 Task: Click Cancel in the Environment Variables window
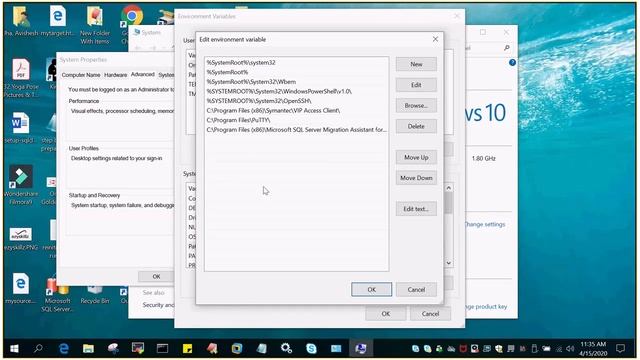coord(430,313)
